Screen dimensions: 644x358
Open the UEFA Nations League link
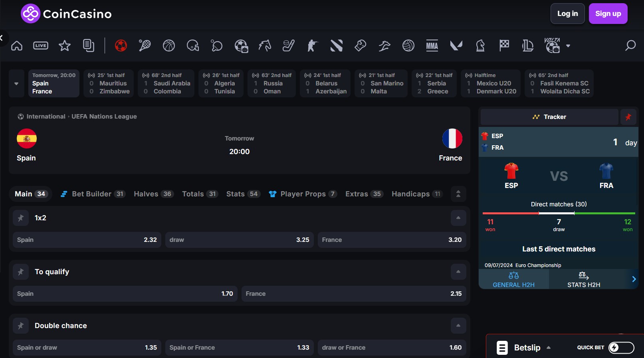click(104, 117)
